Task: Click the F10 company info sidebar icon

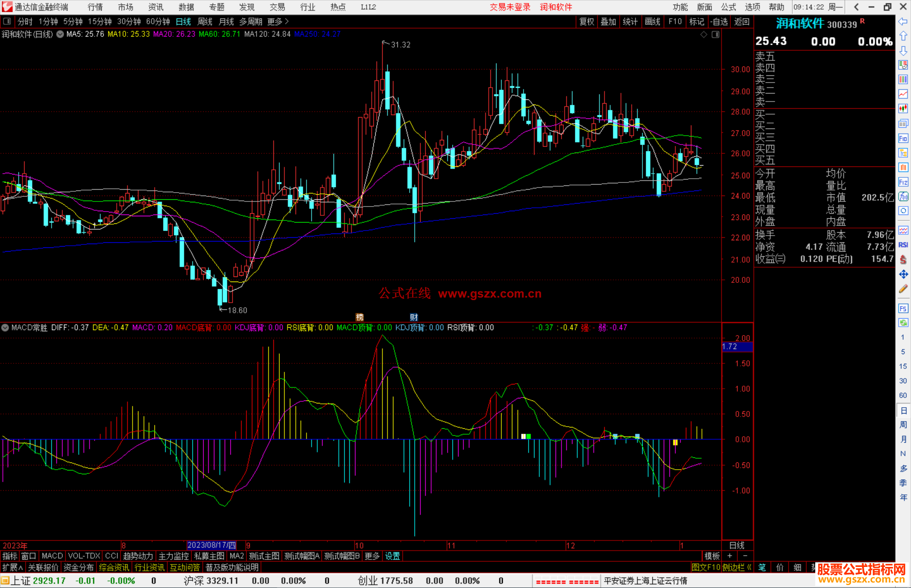Action: tap(903, 139)
